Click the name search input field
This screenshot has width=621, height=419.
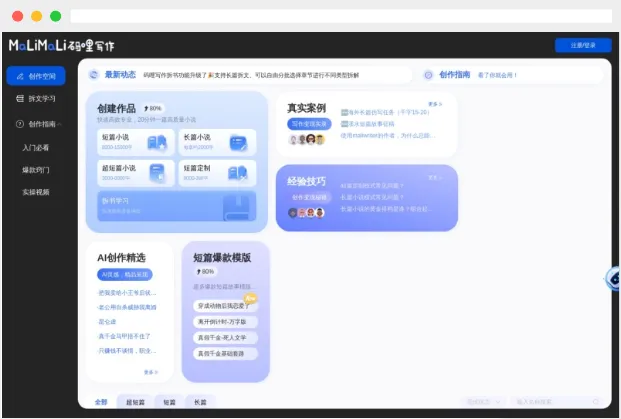(x=556, y=402)
